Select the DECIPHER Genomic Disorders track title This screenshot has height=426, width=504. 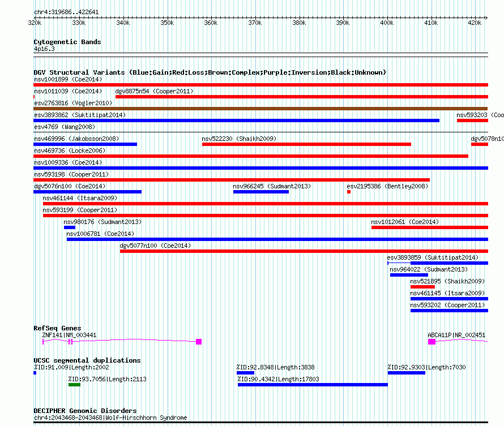(x=85, y=411)
